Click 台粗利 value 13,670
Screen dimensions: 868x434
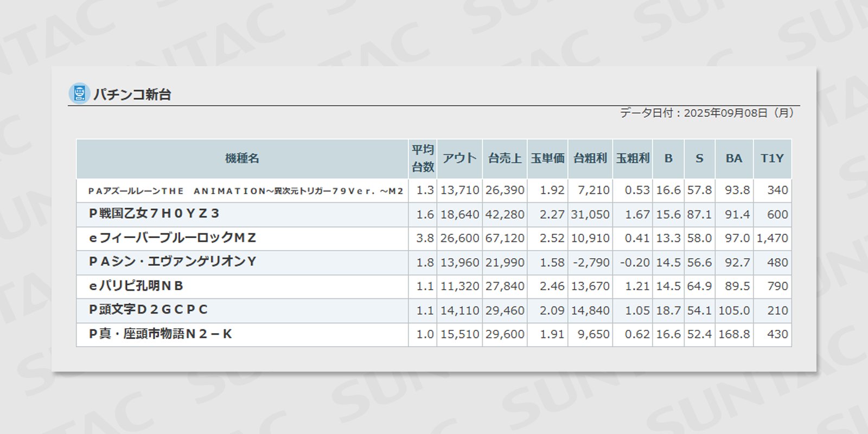click(590, 286)
